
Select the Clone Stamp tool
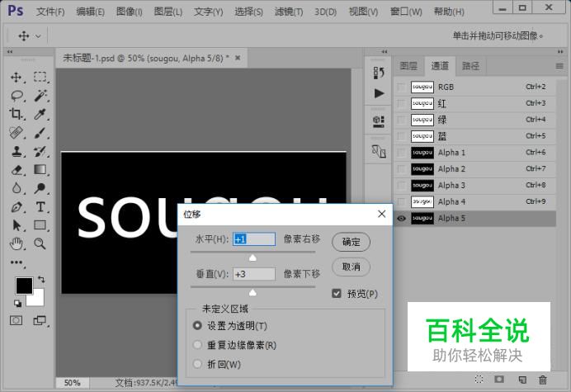17,151
